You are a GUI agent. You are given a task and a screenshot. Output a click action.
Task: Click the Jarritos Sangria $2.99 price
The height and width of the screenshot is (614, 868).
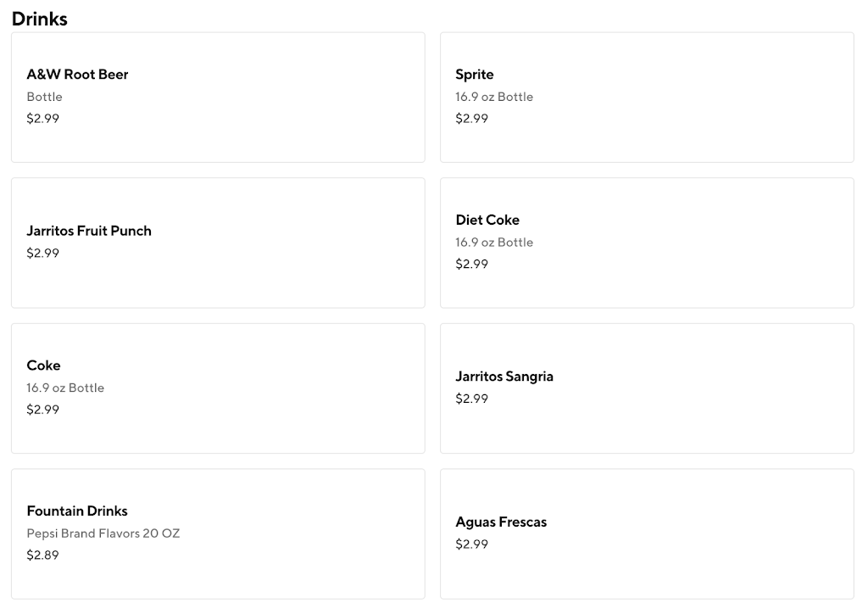click(471, 399)
